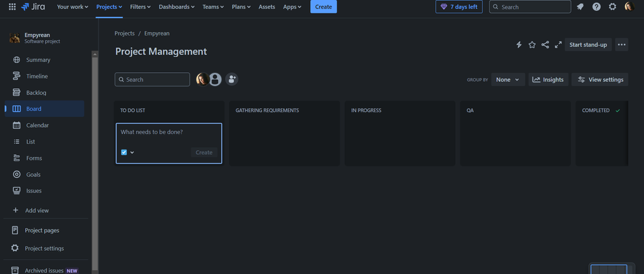The image size is (644, 274).
Task: Click the add people icon
Action: pyautogui.click(x=231, y=79)
